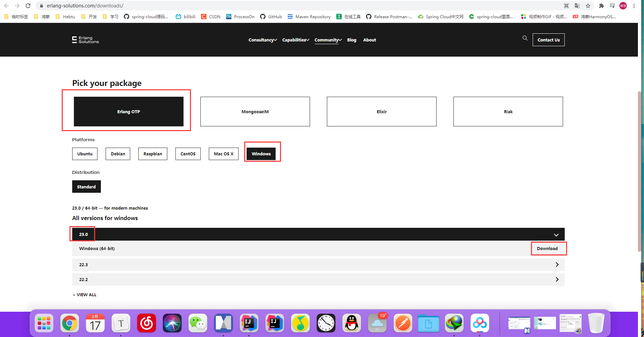Screen dimensions: 644x337
Task: Open Postman from the dock
Action: tap(403, 324)
